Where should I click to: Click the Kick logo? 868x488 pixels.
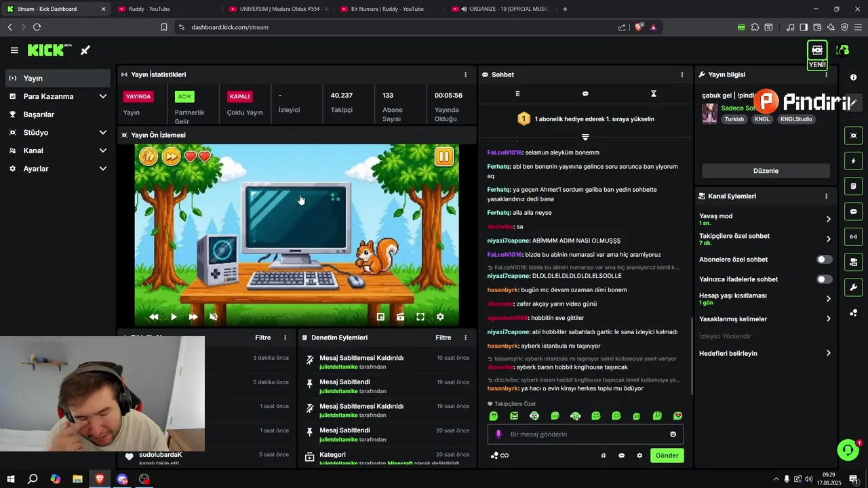50,50
